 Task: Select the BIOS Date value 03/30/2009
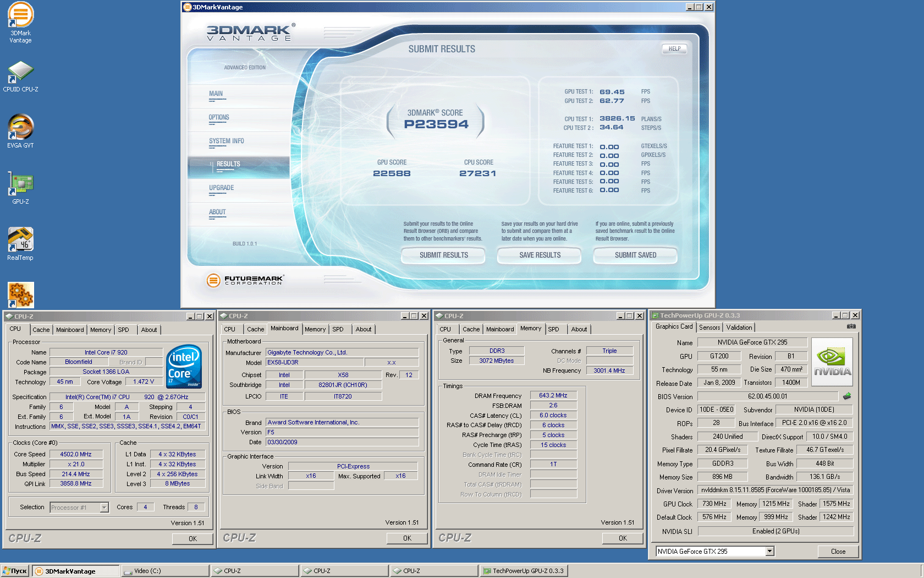342,442
